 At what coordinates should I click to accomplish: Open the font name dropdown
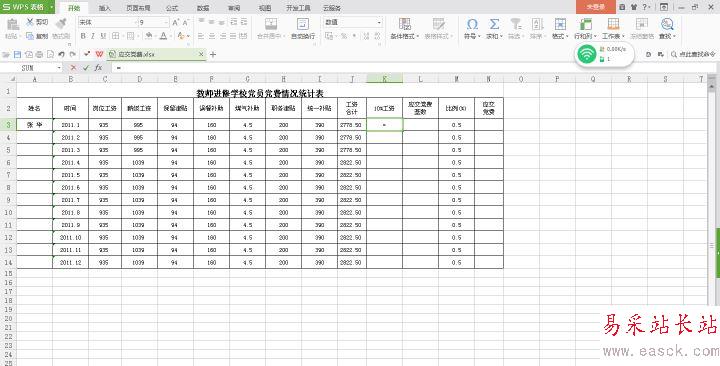click(x=135, y=22)
